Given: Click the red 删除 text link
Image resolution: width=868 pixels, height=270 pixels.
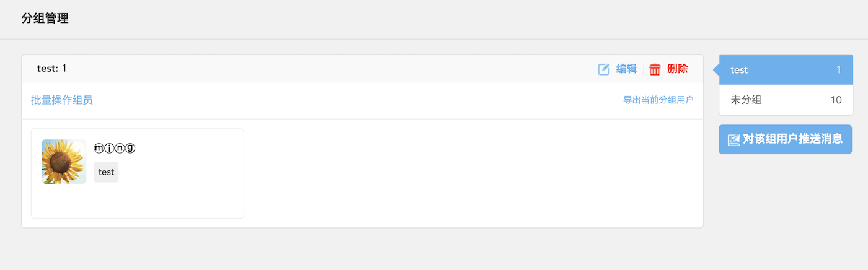Looking at the screenshot, I should pos(678,69).
